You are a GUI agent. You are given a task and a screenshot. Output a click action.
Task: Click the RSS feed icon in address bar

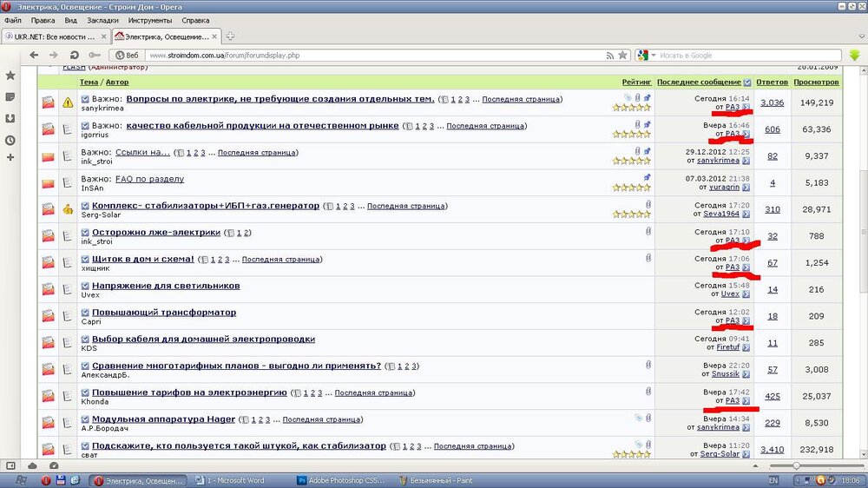(x=608, y=55)
